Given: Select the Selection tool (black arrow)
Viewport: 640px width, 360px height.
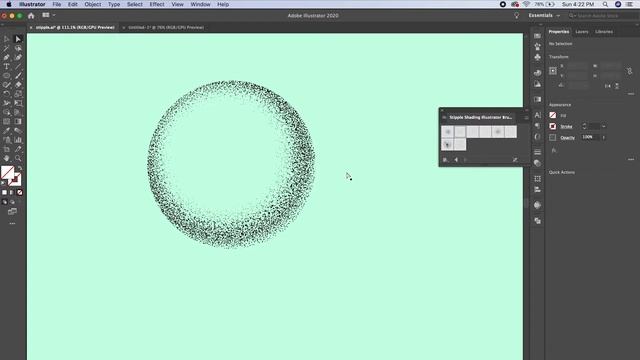Looking at the screenshot, I should pyautogui.click(x=6, y=39).
